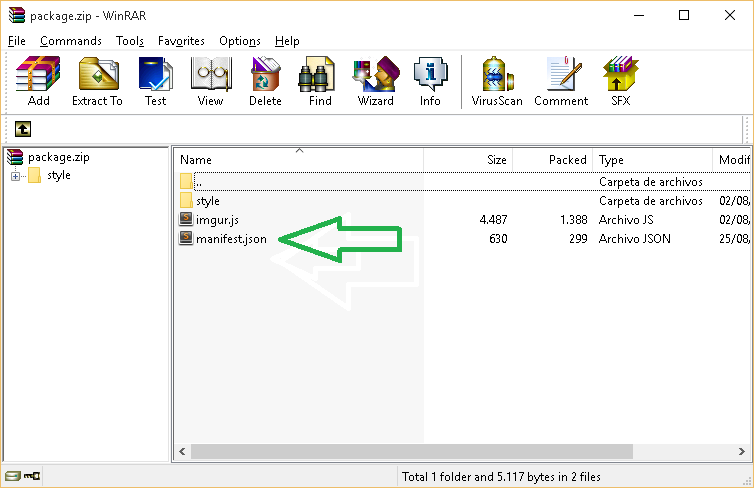Sort by the Size column header
Image resolution: width=754 pixels, height=488 pixels.
[468, 160]
